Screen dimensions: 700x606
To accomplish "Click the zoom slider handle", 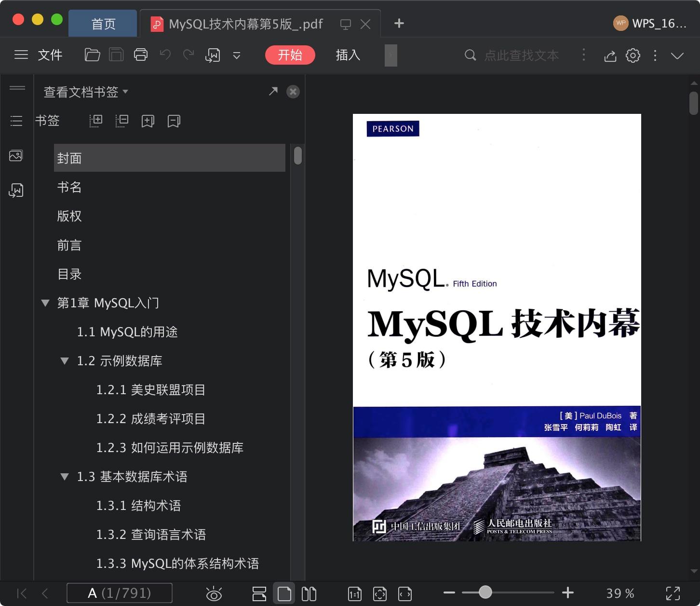I will click(485, 592).
